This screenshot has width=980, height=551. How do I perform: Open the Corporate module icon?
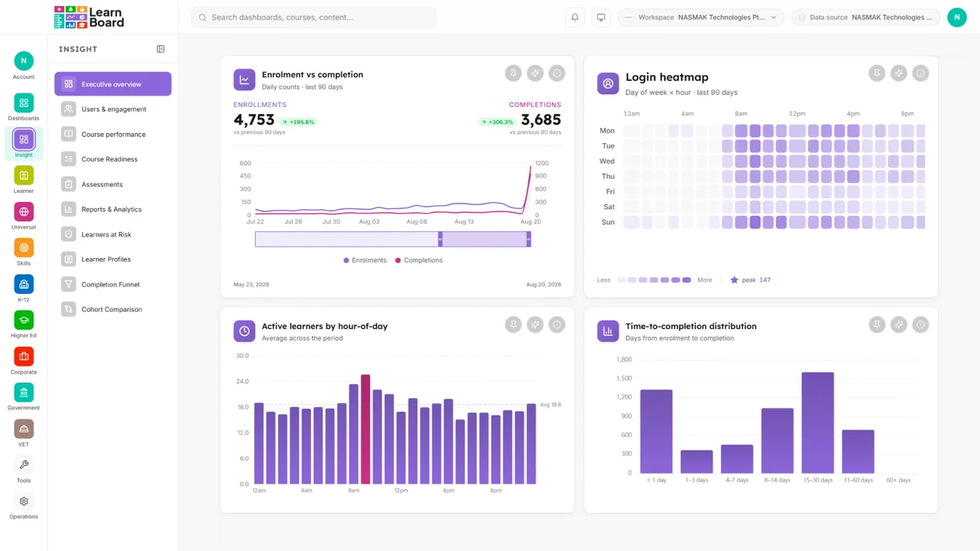[24, 356]
